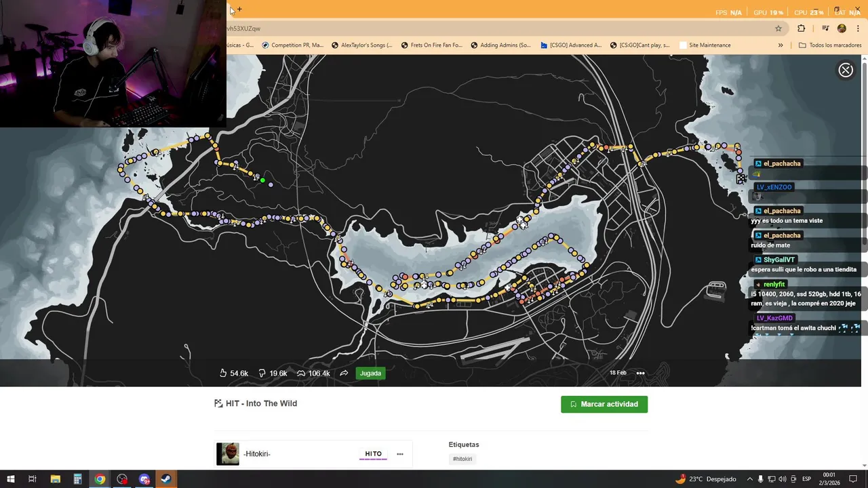Open the Calculator taskbar icon
This screenshot has width=868, height=488.
pos(77,479)
